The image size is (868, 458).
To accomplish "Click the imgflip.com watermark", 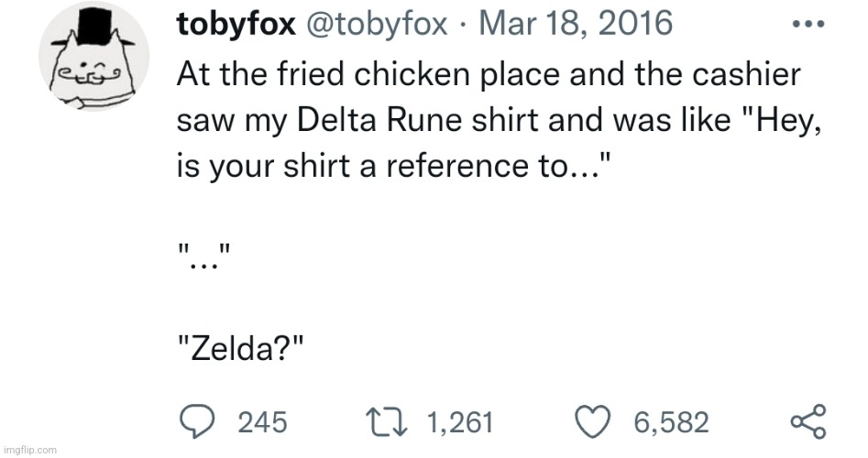I will pyautogui.click(x=29, y=450).
